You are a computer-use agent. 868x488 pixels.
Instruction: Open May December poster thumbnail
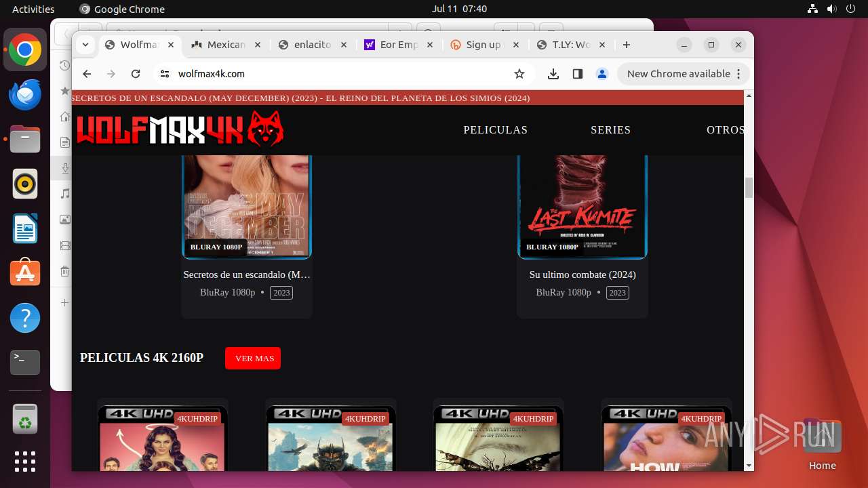click(247, 207)
